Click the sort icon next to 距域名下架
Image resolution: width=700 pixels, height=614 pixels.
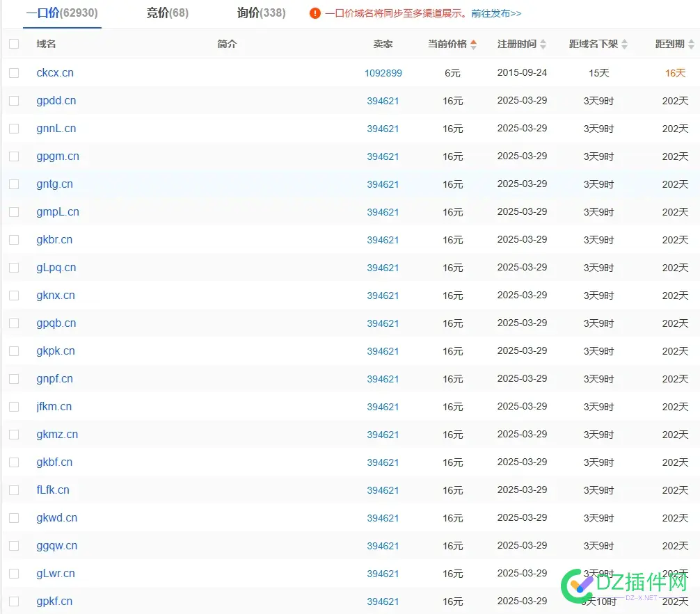(625, 43)
